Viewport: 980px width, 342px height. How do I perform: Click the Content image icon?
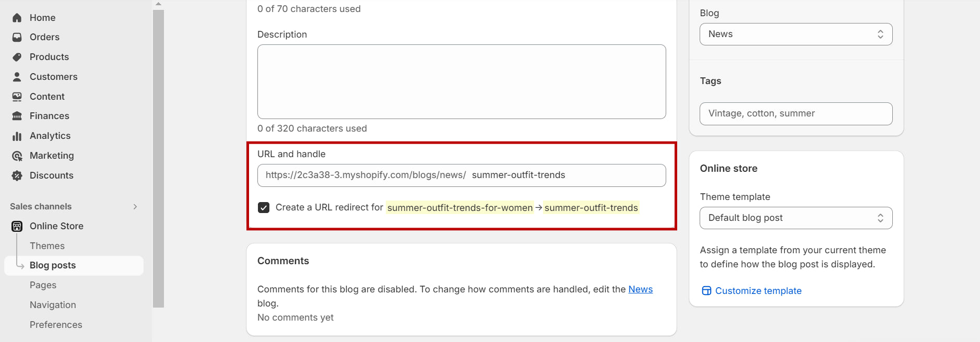17,97
